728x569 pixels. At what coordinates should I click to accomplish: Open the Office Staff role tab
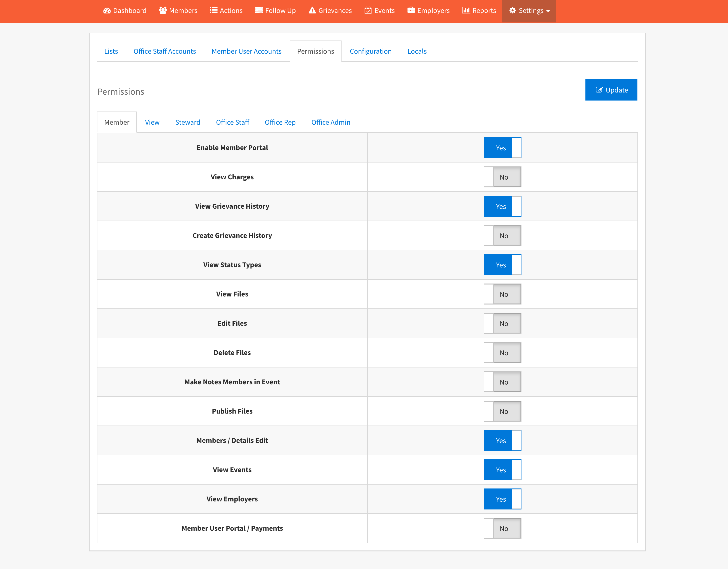pos(232,122)
